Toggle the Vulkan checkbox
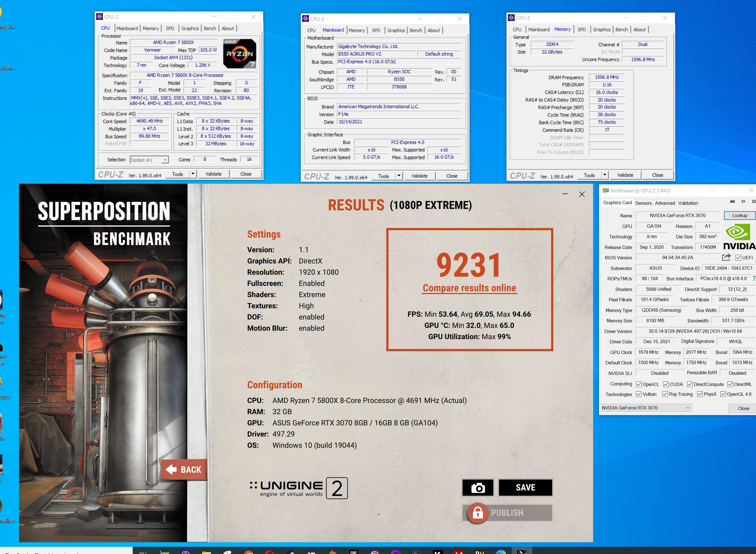Viewport: 756px width, 554px height. [639, 394]
